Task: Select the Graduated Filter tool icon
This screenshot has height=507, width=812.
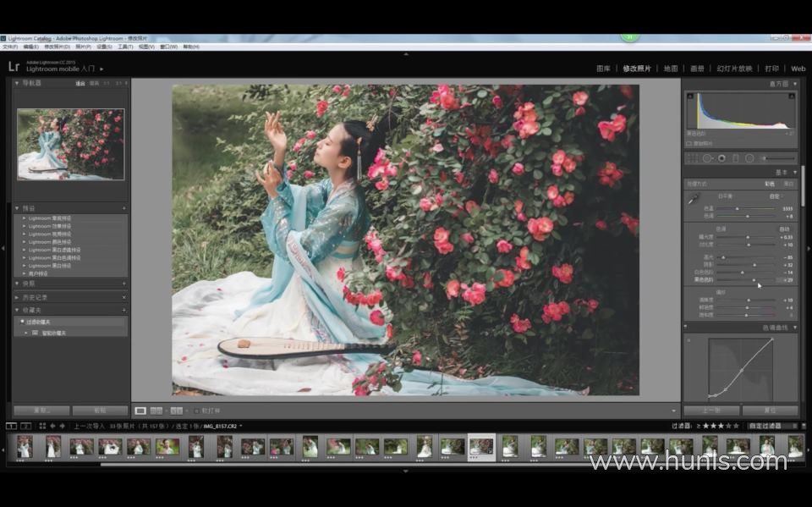Action: (x=735, y=158)
